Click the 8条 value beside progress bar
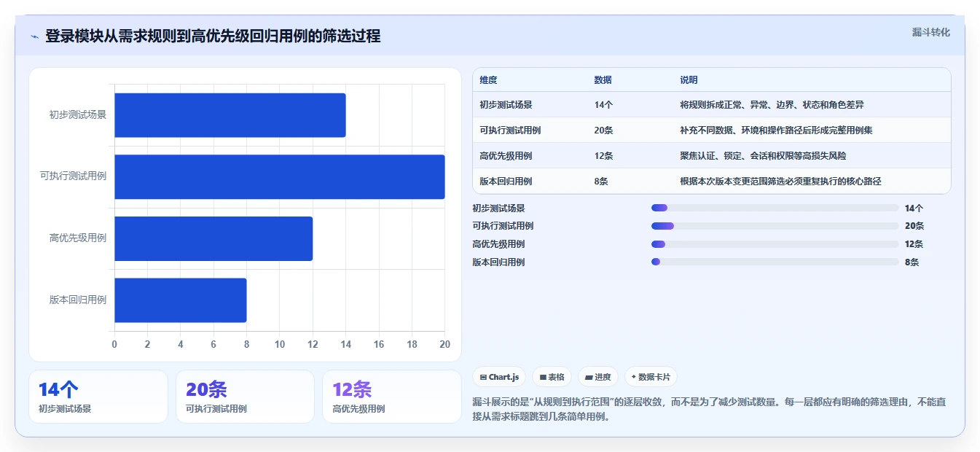 pos(912,262)
